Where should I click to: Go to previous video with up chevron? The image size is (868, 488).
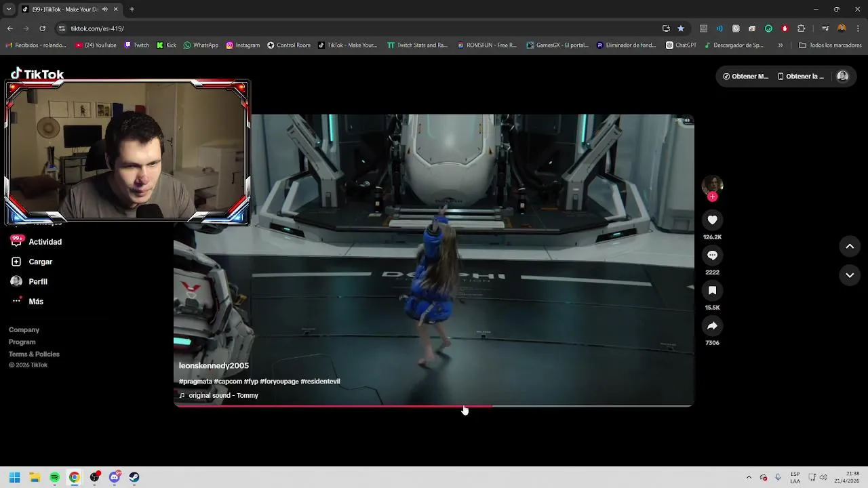(850, 246)
